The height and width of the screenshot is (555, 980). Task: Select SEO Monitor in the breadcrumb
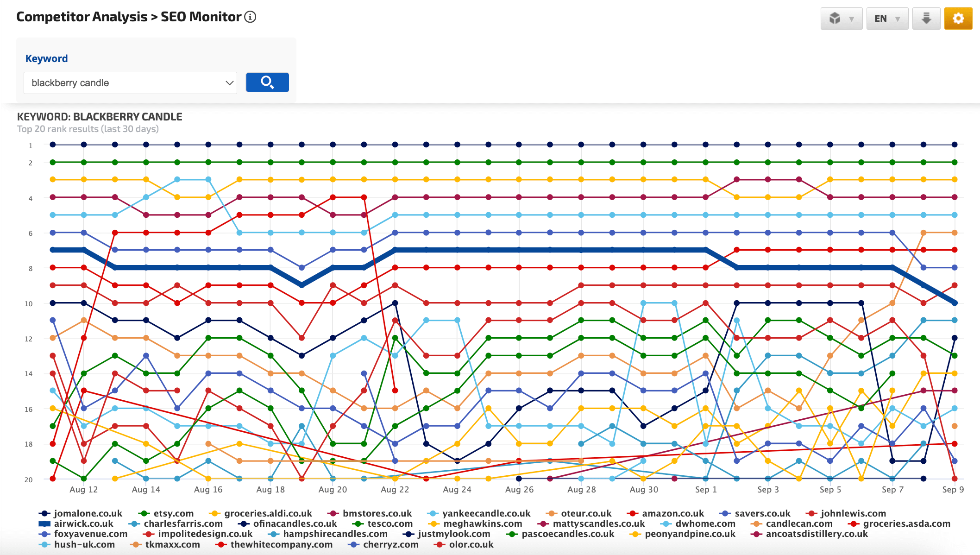point(199,17)
